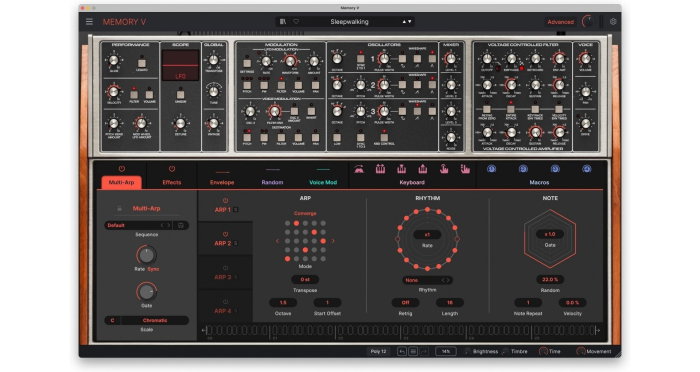This screenshot has height=372, width=700.
Task: Click the fourth Macros knob icon
Action: click(x=587, y=169)
